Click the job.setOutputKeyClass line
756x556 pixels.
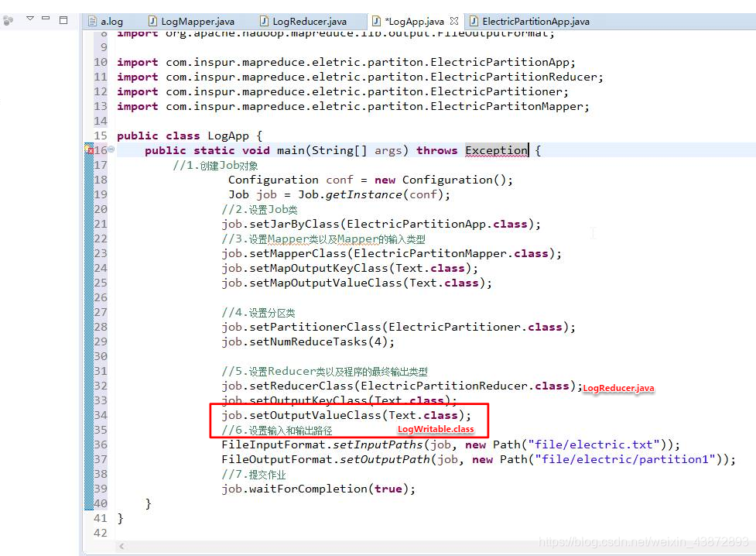coord(340,400)
